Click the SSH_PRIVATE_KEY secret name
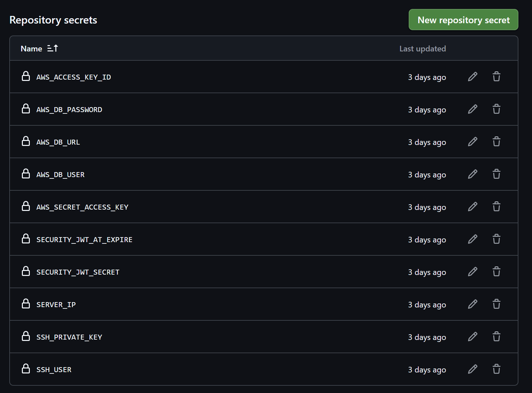 pos(69,337)
